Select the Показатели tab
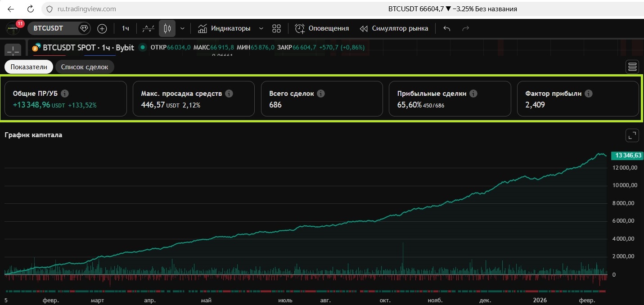 click(29, 67)
